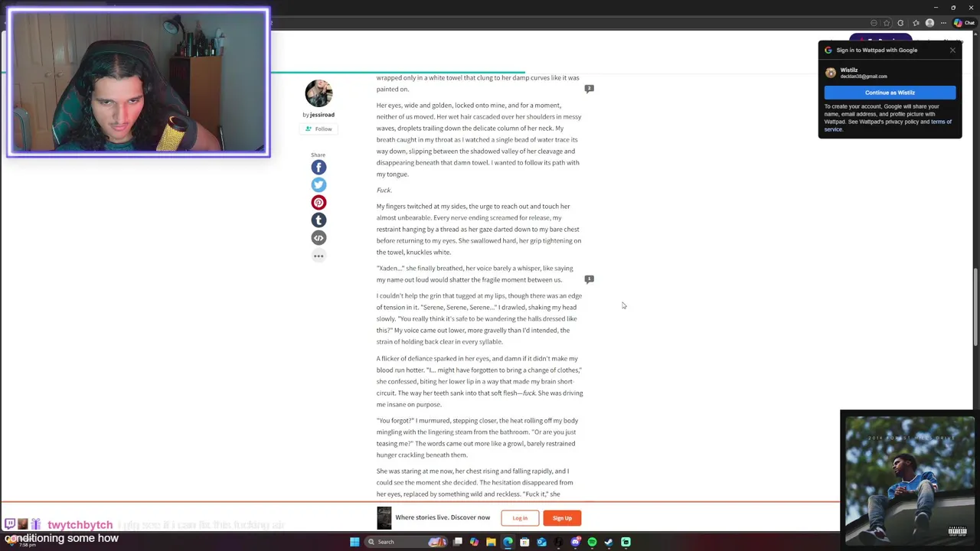This screenshot has height=551, width=980.
Task: Open comment bubble beside the 'Xaden...' paragraph
Action: (x=589, y=279)
